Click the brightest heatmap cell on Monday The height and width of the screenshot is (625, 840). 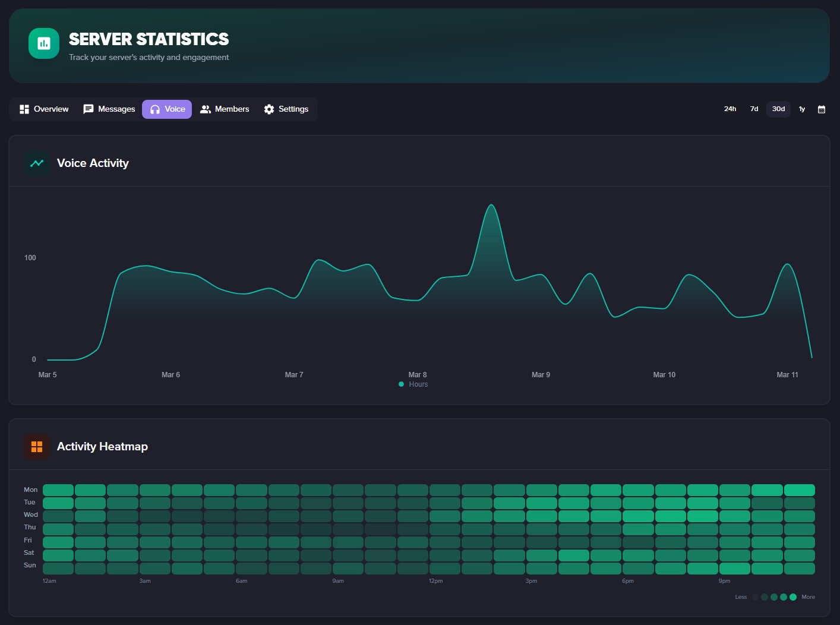[800, 490]
